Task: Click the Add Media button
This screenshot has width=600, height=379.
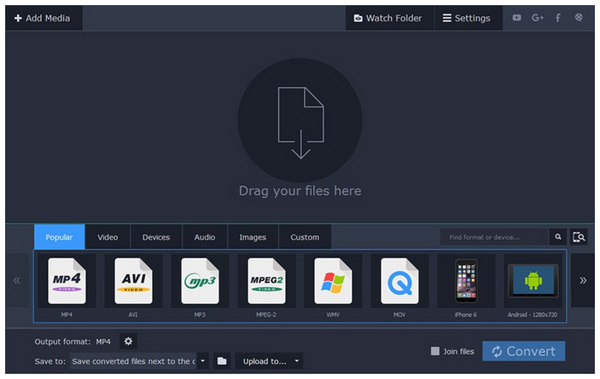Action: click(x=44, y=18)
